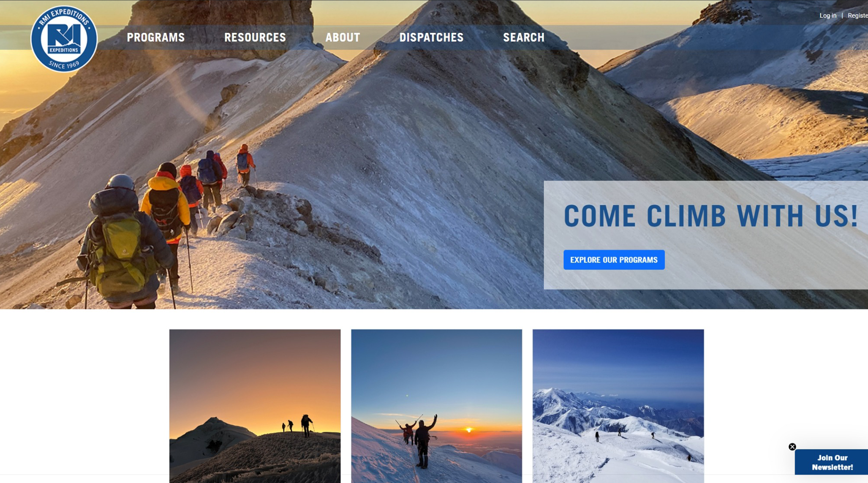Go to the About menu item
Viewport: 868px width, 483px height.
343,37
